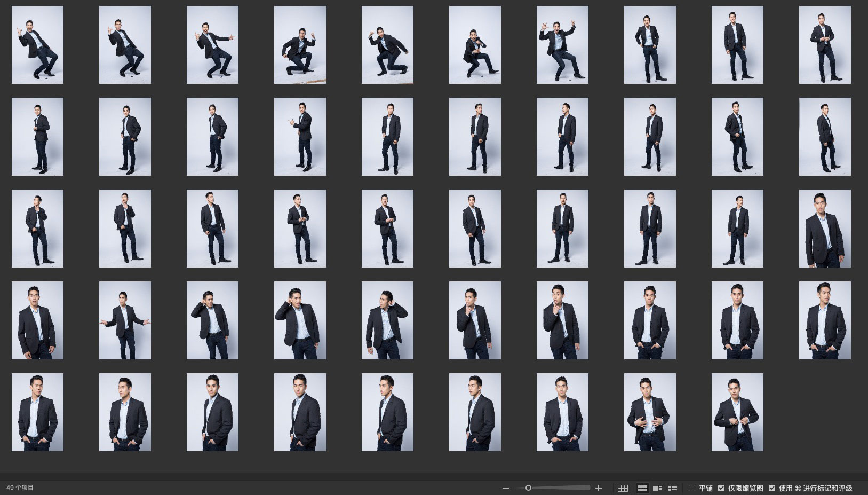Select the first photo thumbnail in the grid

[37, 45]
